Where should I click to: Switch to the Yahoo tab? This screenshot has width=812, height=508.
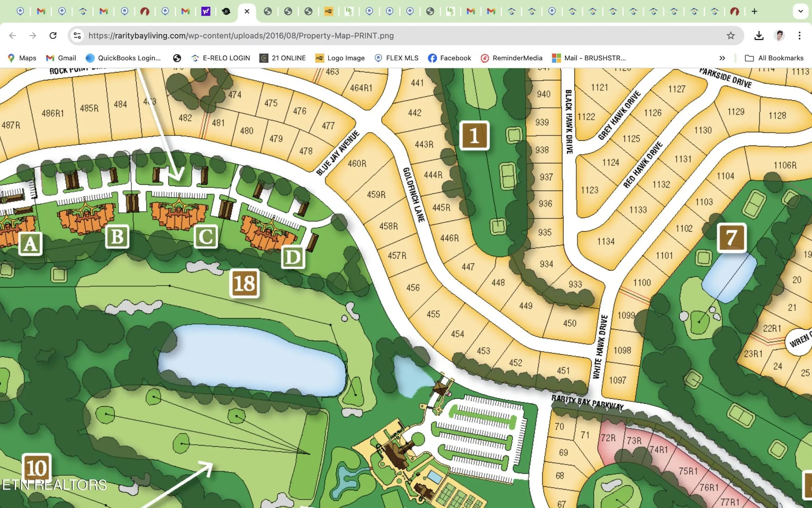[205, 12]
